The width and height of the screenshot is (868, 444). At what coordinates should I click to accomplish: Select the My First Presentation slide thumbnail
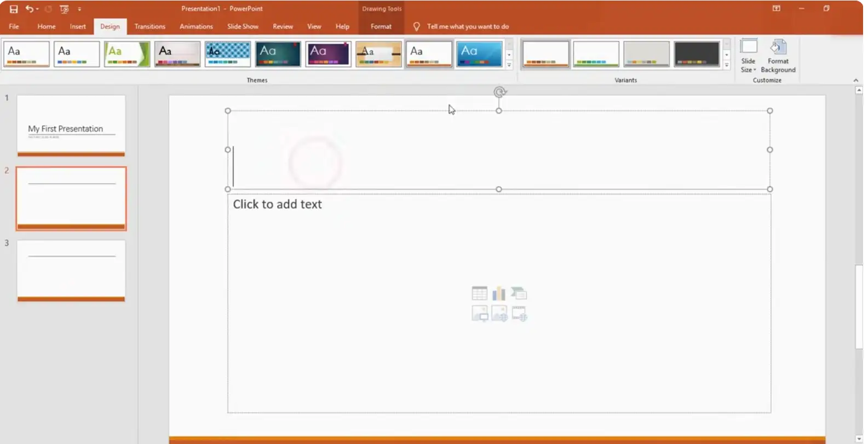click(x=71, y=125)
